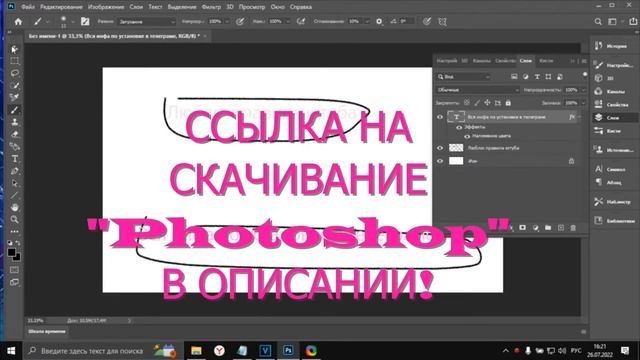Viewport: 640px width, 360px height.
Task: Select the Horizontal Type tool
Action: point(14,159)
